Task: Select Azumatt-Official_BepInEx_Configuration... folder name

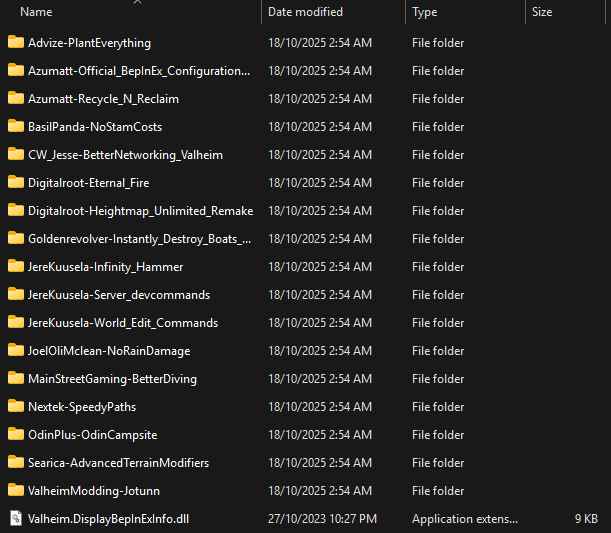Action: coord(139,71)
